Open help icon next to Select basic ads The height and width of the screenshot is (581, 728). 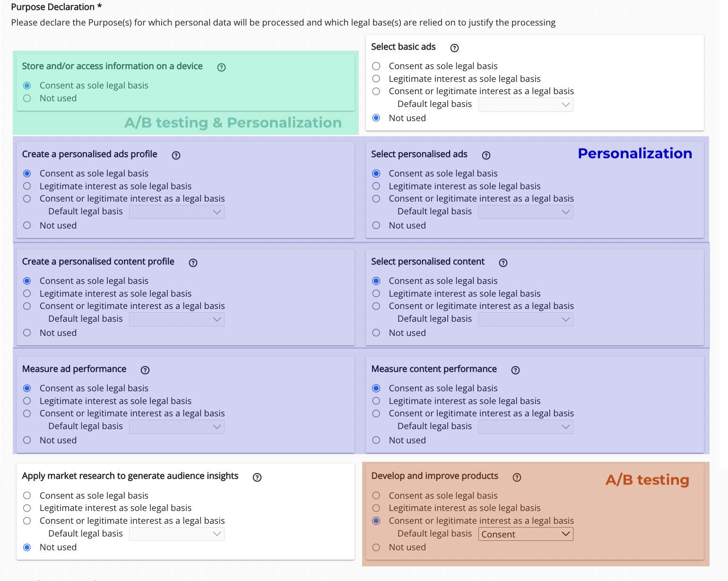[x=454, y=48]
